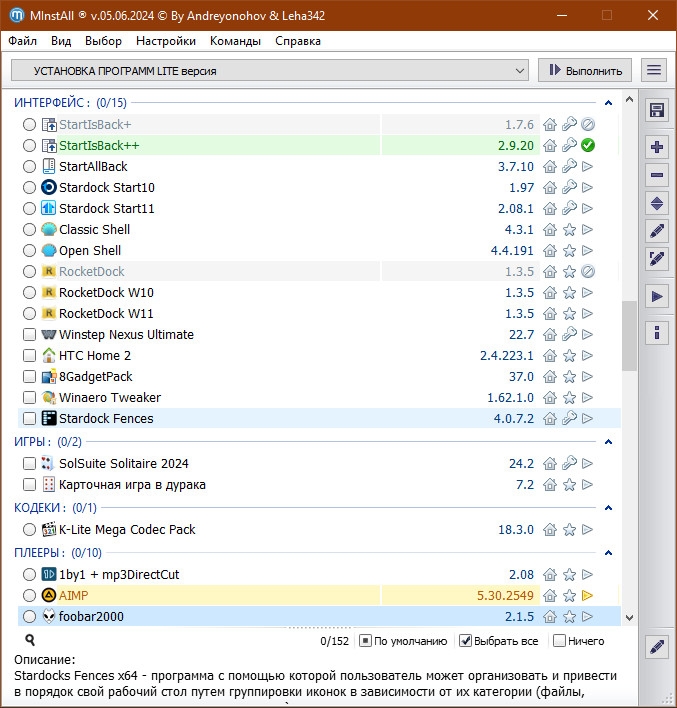Click the key icon for Stardock Fences
This screenshot has width=677, height=708.
569,418
